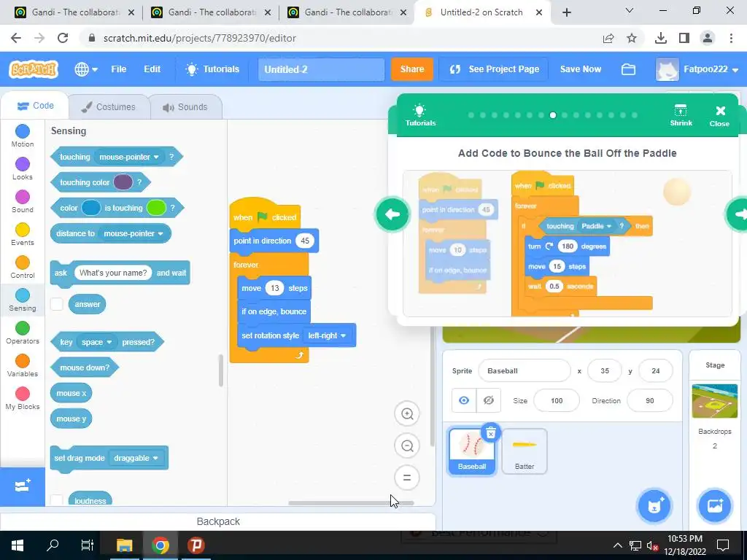Pick the blue color swatch in the color is touching block
The image size is (747, 560).
(91, 208)
